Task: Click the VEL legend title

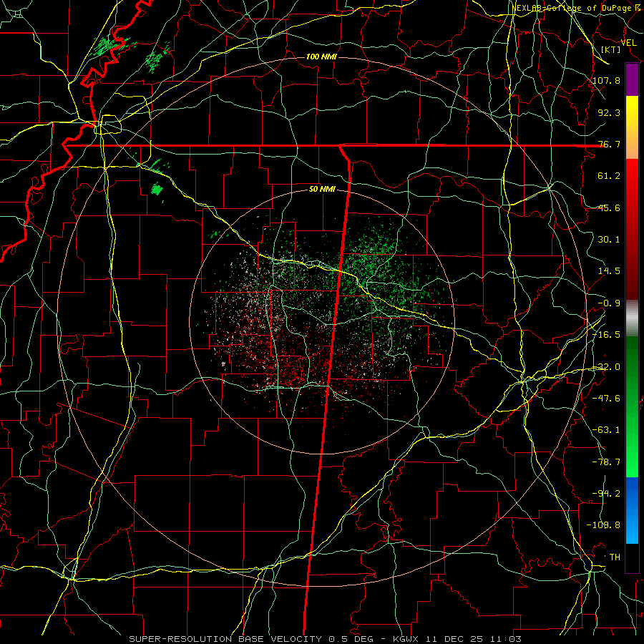Action: [628, 43]
